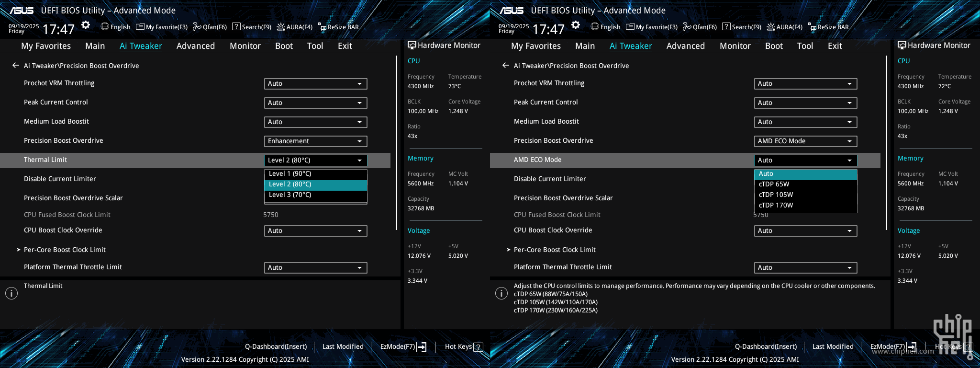Choose cTDP 105W option

[806, 195]
